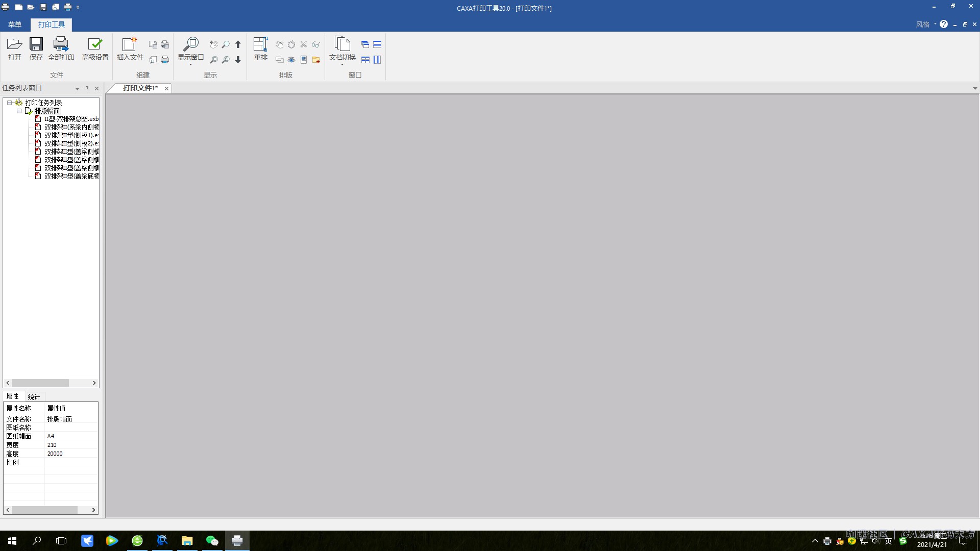This screenshot has height=551, width=980.
Task: Click the black up arrow icon
Action: [238, 45]
